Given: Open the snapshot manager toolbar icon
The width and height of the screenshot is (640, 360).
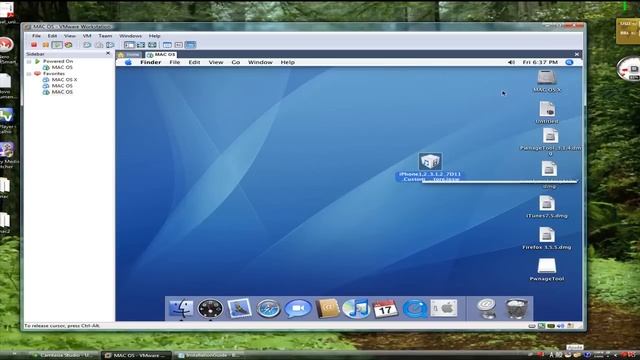Looking at the screenshot, I should [x=110, y=45].
